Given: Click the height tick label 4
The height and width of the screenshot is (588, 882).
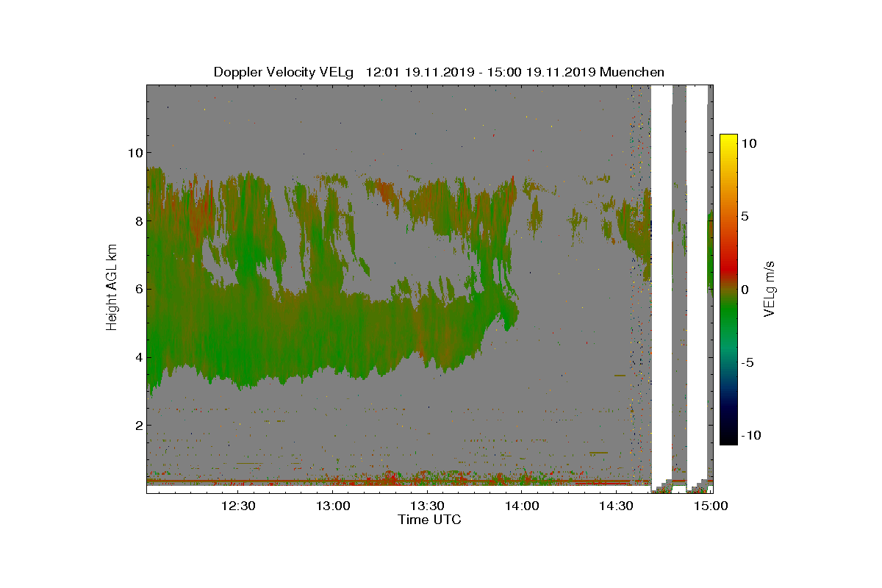Looking at the screenshot, I should (x=138, y=357).
